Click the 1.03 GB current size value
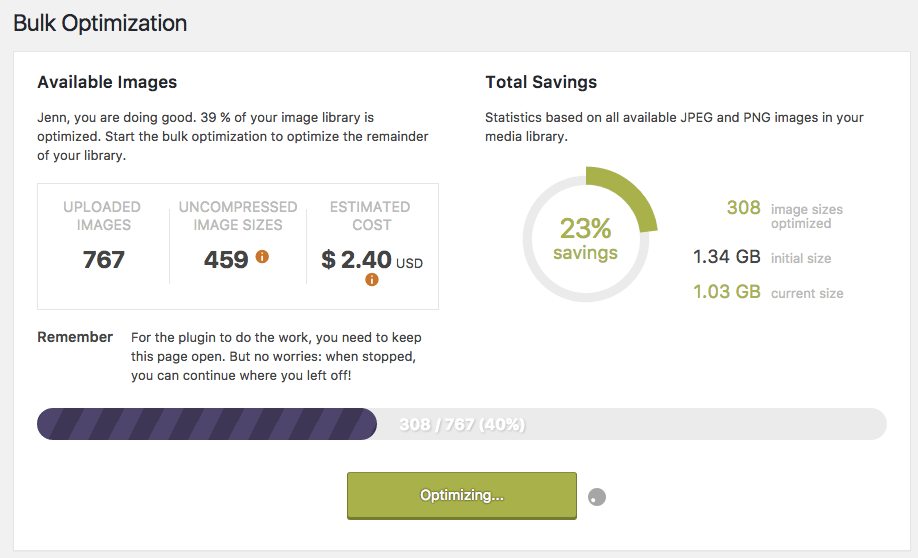Viewport: 918px width, 558px height. click(x=727, y=292)
